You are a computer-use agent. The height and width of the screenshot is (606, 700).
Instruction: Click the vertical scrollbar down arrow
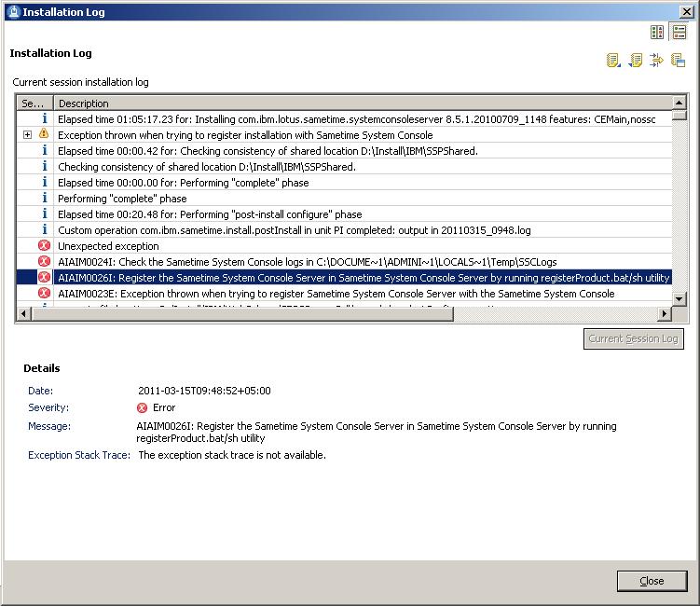click(679, 298)
